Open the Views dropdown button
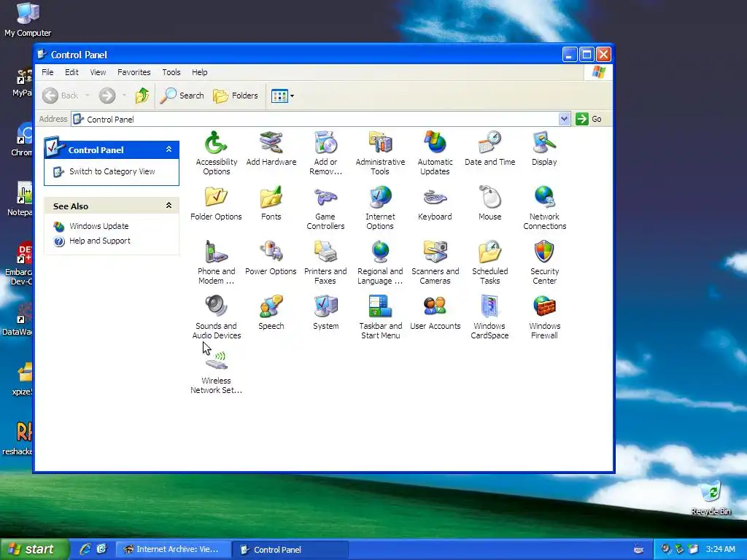Image resolution: width=747 pixels, height=560 pixels. coord(282,96)
